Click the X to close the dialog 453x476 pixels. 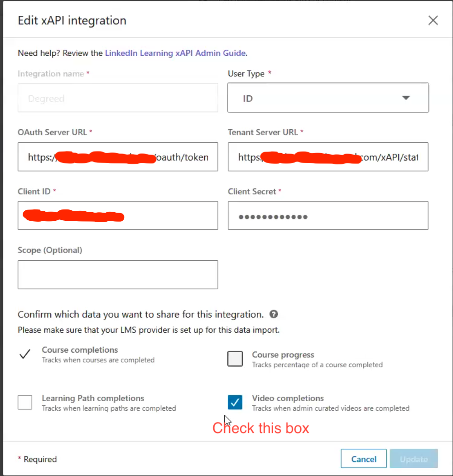pos(433,20)
